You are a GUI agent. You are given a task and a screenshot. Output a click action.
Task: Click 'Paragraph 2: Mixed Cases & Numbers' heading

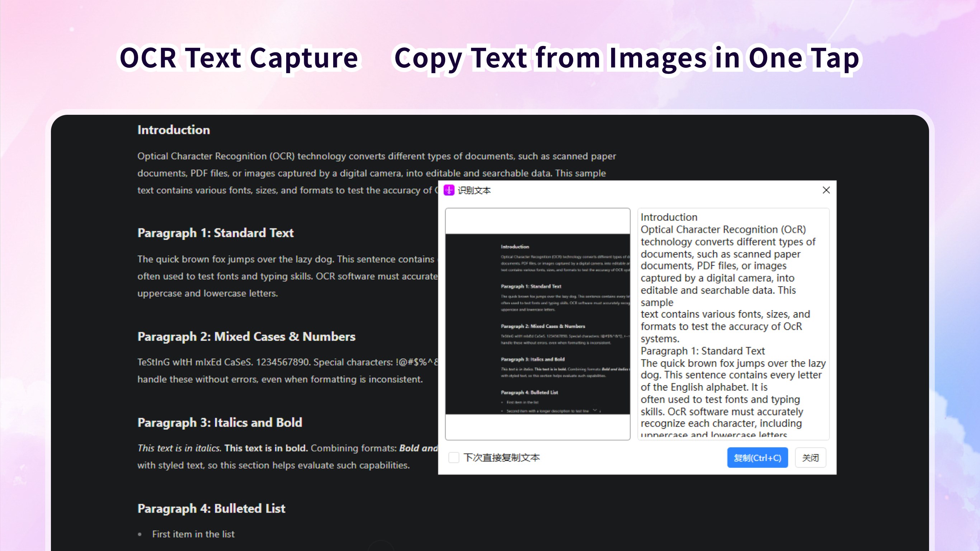[x=246, y=336]
